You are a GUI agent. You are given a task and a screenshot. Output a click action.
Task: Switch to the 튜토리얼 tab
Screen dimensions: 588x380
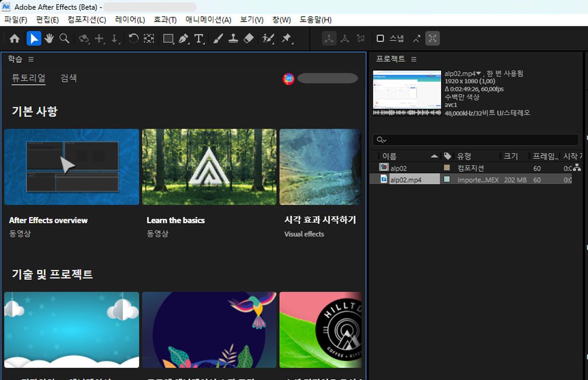point(28,78)
